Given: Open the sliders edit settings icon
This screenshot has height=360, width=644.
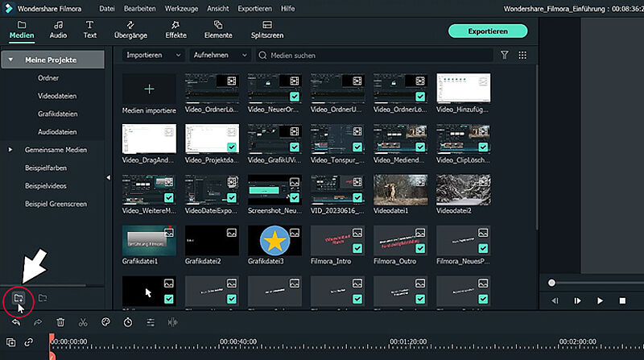Looking at the screenshot, I should [151, 323].
